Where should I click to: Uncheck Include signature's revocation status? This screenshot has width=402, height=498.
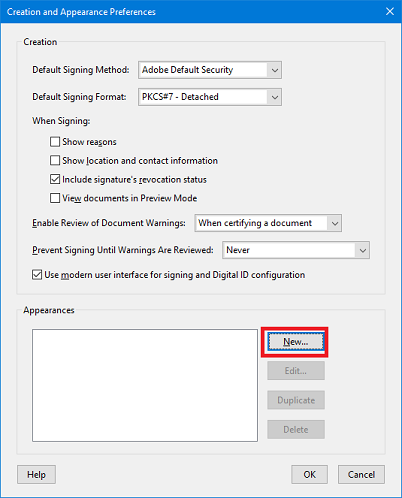(x=55, y=179)
